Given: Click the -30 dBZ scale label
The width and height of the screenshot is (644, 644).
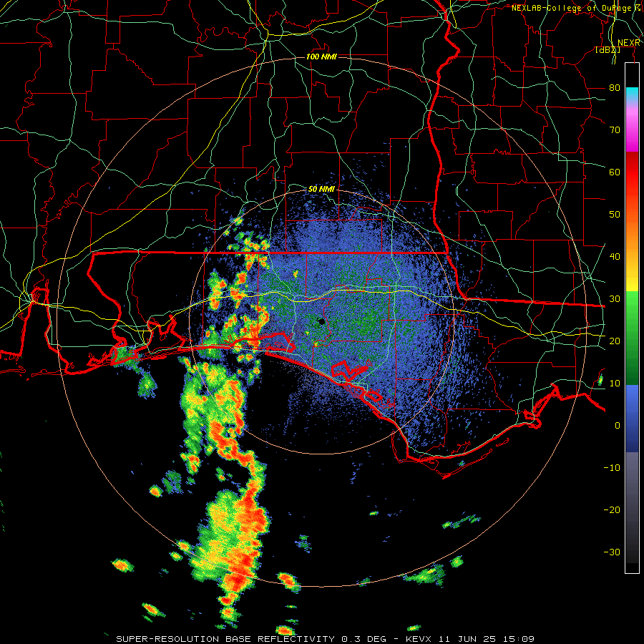Looking at the screenshot, I should (612, 552).
